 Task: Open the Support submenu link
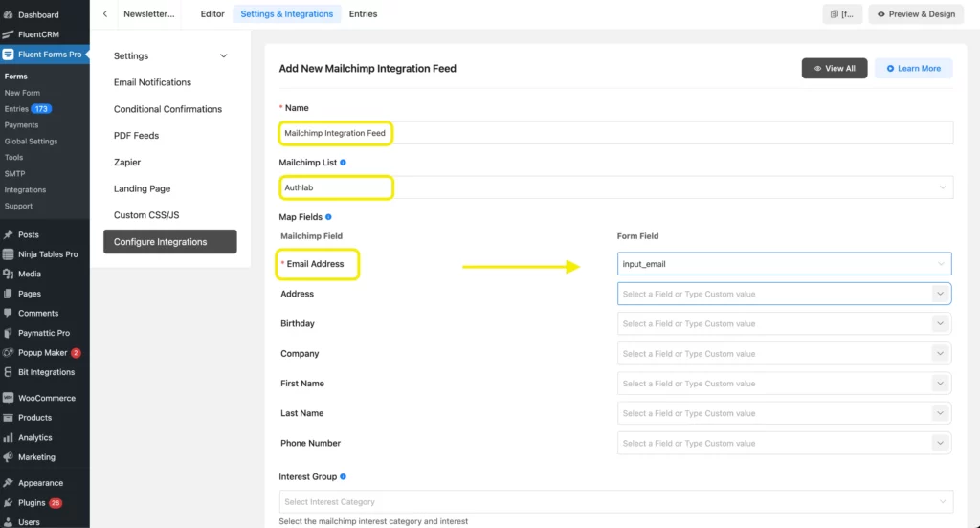[18, 207]
